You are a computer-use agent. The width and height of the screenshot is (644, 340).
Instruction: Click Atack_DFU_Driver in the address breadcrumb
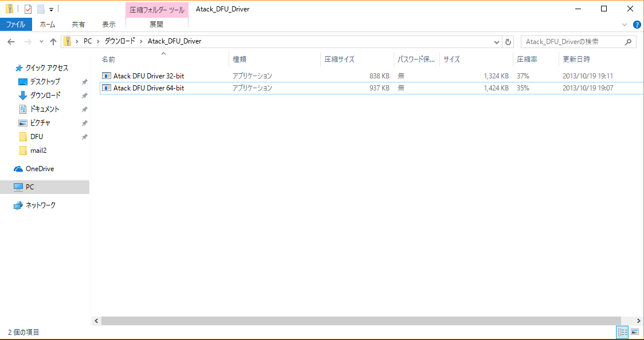click(x=175, y=41)
